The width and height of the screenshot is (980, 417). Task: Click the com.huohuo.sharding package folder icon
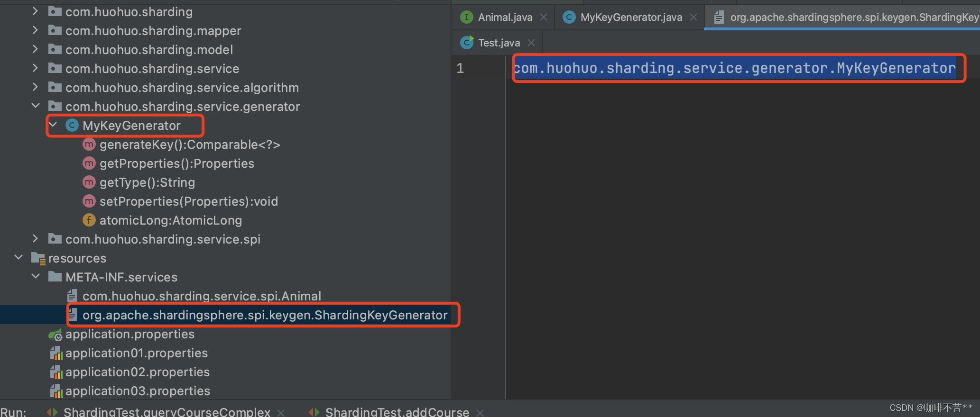tap(55, 11)
